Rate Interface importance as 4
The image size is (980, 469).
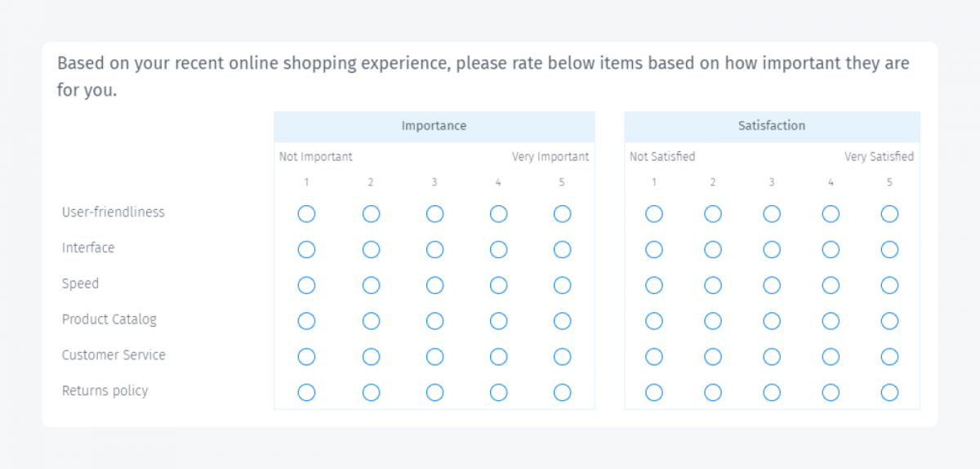pyautogui.click(x=498, y=249)
